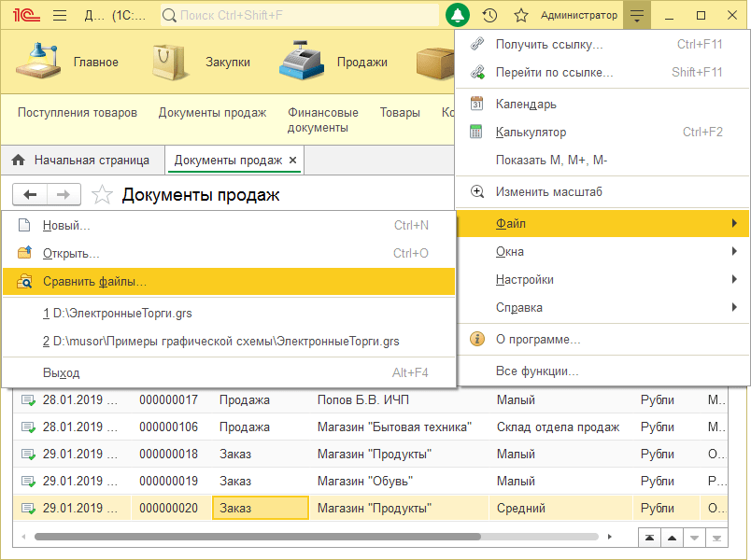Choose Открыть... from the Файл menu
Image resolution: width=751 pixels, height=560 pixels.
tap(229, 253)
